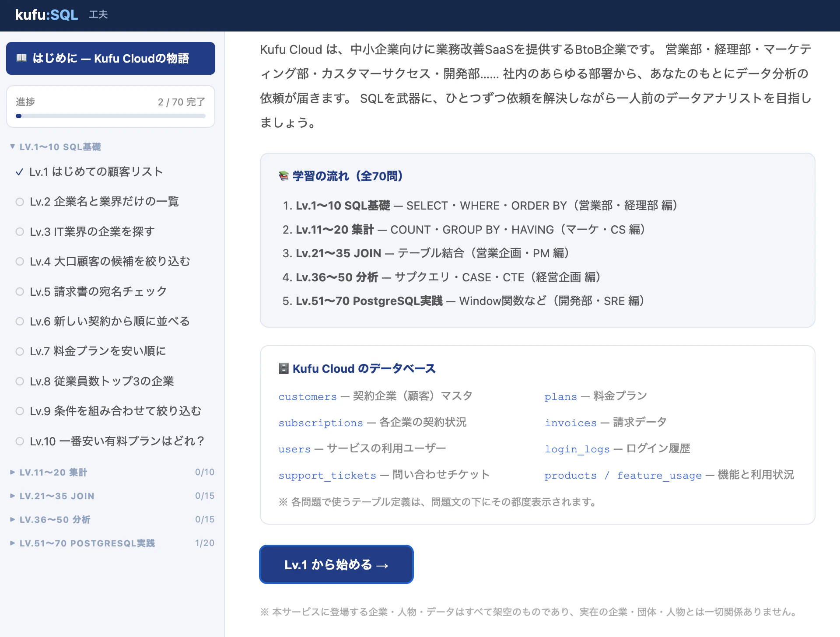Click the invoices table name
Screen dimensions: 840x637
pos(570,423)
